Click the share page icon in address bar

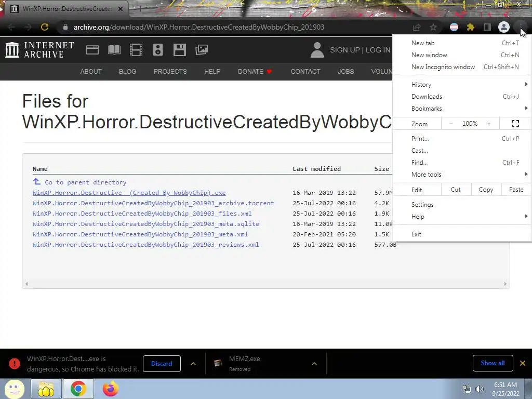pyautogui.click(x=417, y=27)
